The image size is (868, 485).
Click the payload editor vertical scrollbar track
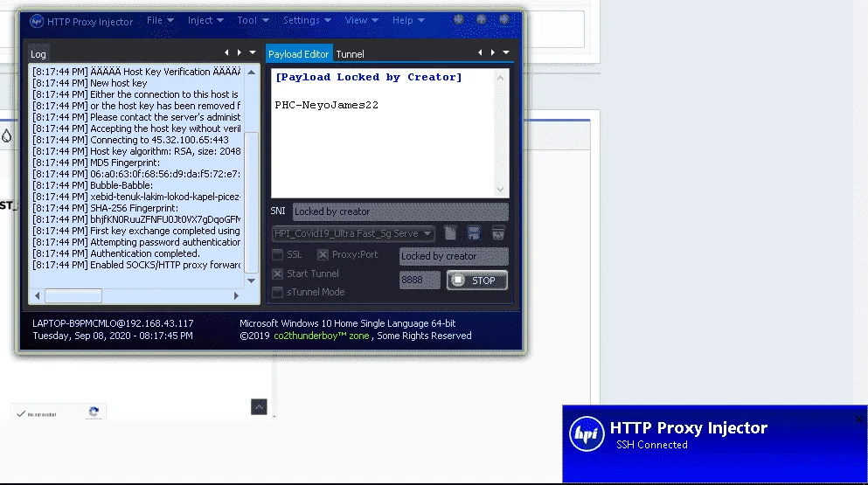coord(500,134)
